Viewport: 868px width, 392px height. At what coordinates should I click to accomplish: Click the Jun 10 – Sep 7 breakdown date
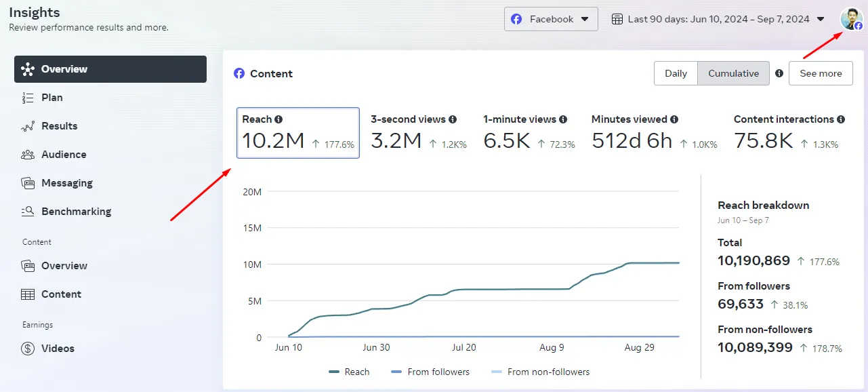coord(743,220)
